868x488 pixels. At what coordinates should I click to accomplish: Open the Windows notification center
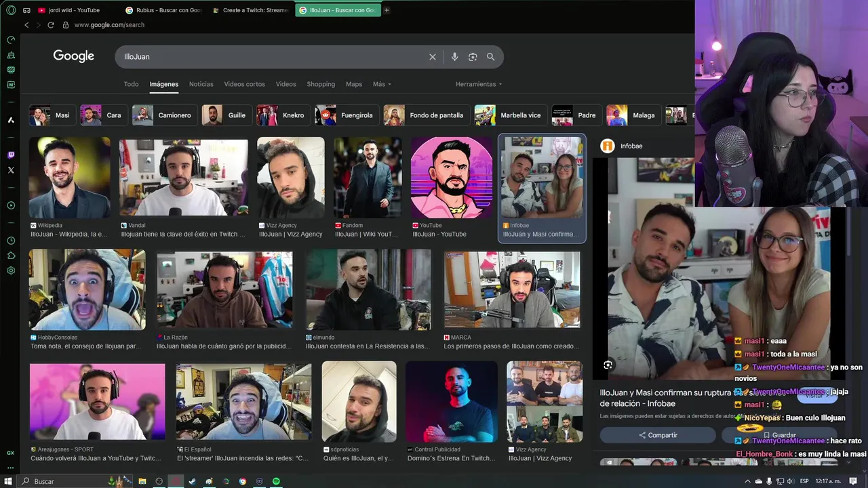point(854,481)
